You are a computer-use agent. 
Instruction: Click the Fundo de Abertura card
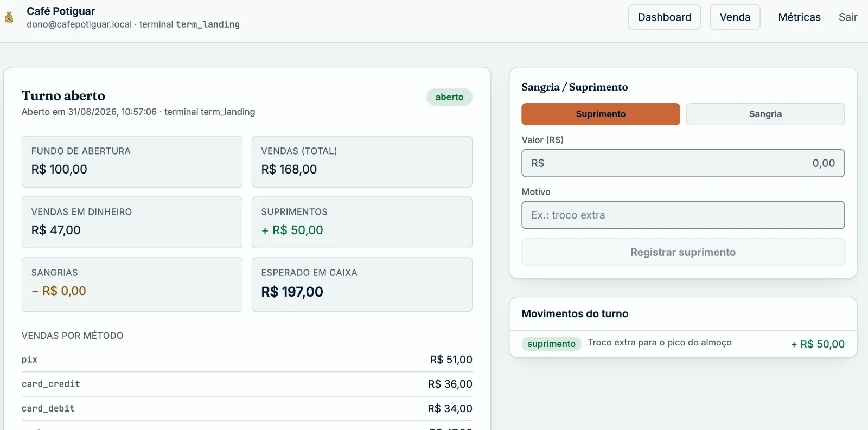(x=132, y=162)
